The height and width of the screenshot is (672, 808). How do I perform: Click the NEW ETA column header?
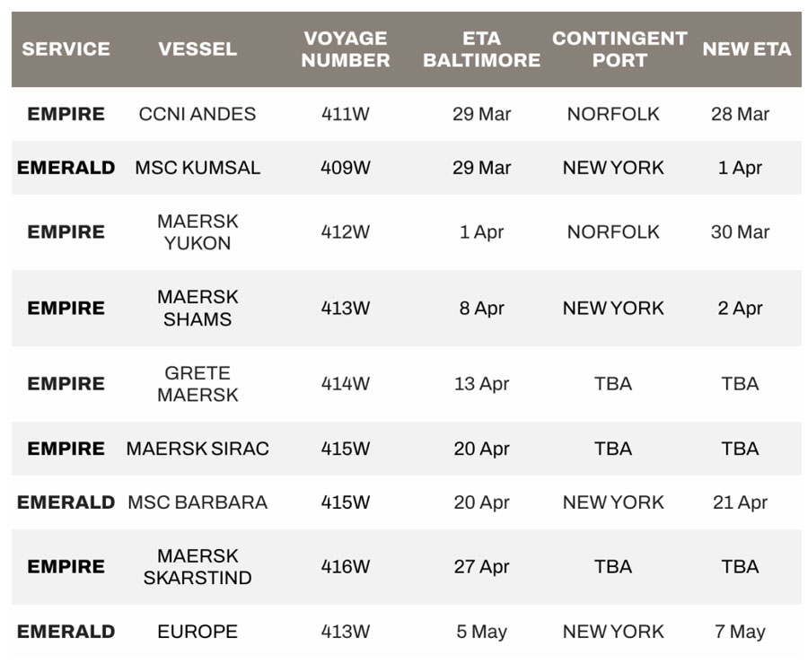[747, 49]
